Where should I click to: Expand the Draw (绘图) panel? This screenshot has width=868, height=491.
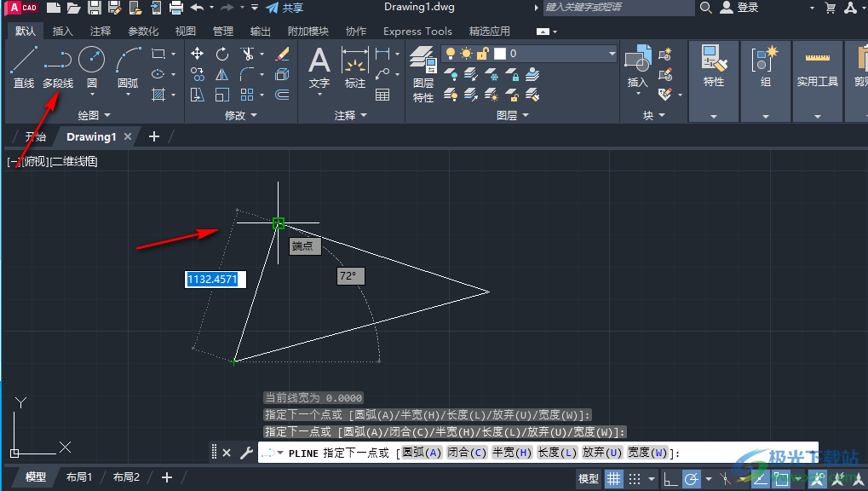pos(94,115)
